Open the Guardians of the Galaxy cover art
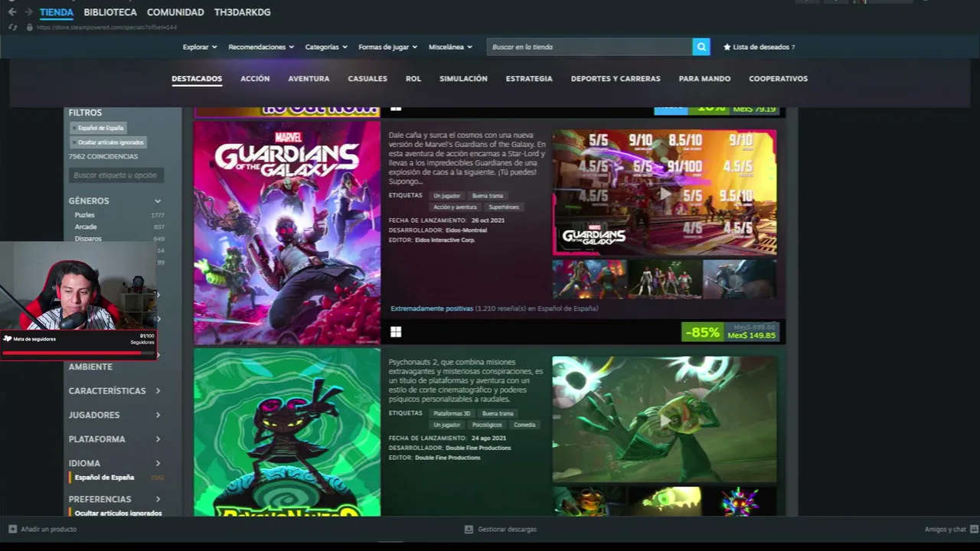980x551 pixels. click(x=287, y=233)
